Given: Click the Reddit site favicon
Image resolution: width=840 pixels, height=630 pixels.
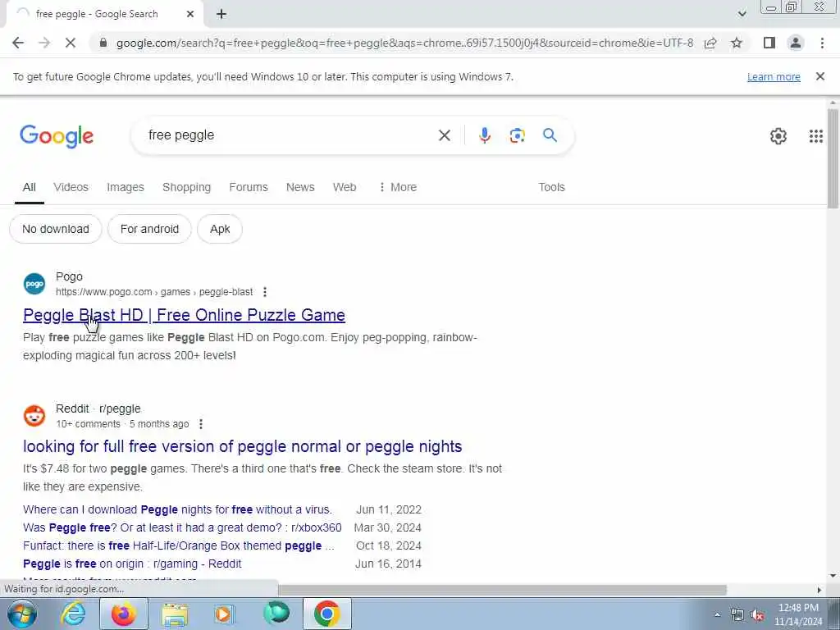Looking at the screenshot, I should coord(34,416).
